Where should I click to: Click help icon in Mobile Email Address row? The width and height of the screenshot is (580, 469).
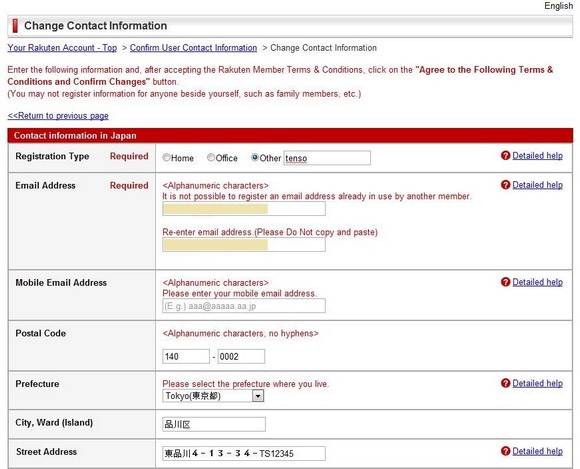(505, 282)
